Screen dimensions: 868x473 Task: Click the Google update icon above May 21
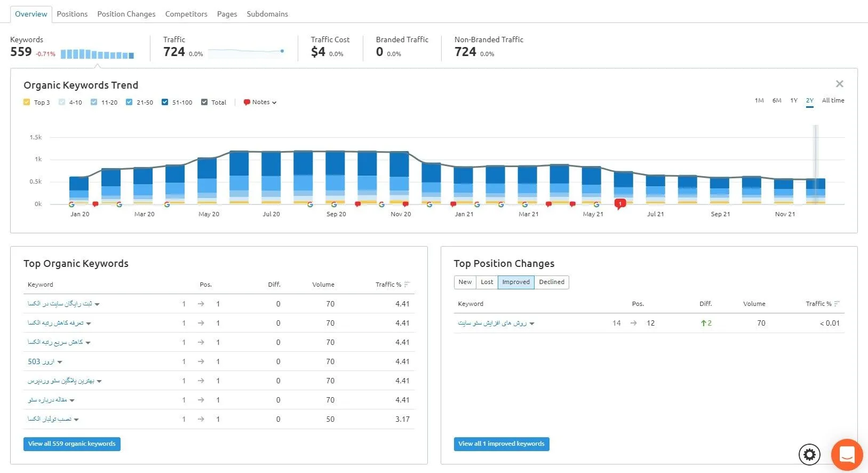point(596,204)
